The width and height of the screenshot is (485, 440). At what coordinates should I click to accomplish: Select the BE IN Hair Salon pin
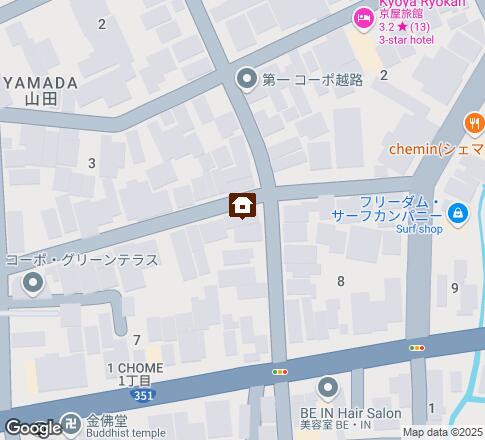[x=328, y=388]
